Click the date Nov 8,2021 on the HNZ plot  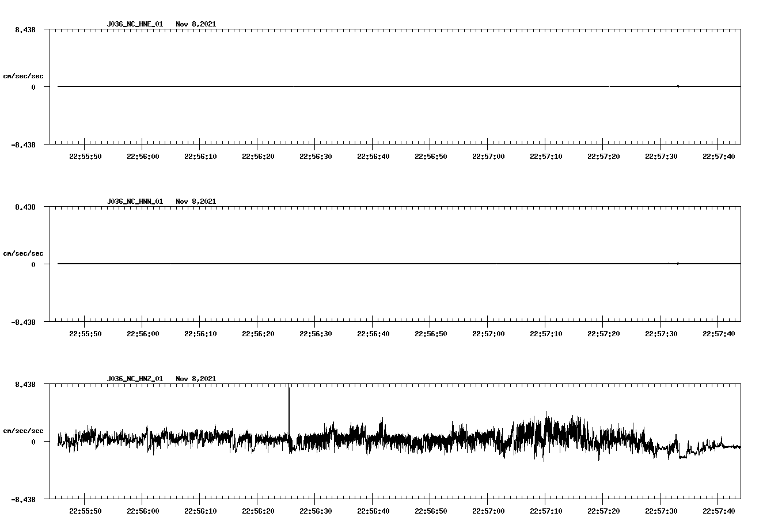pyautogui.click(x=196, y=379)
